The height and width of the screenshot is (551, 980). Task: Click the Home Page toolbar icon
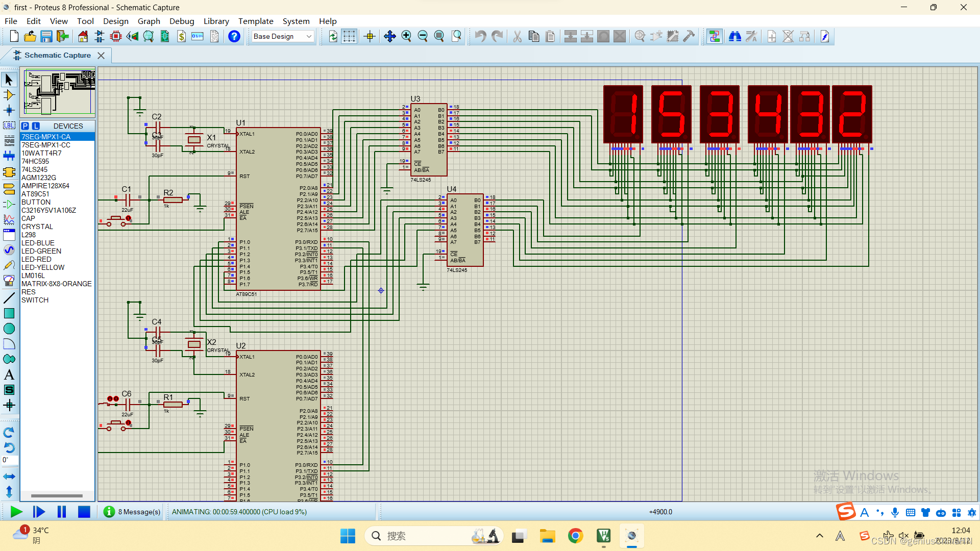pyautogui.click(x=83, y=36)
